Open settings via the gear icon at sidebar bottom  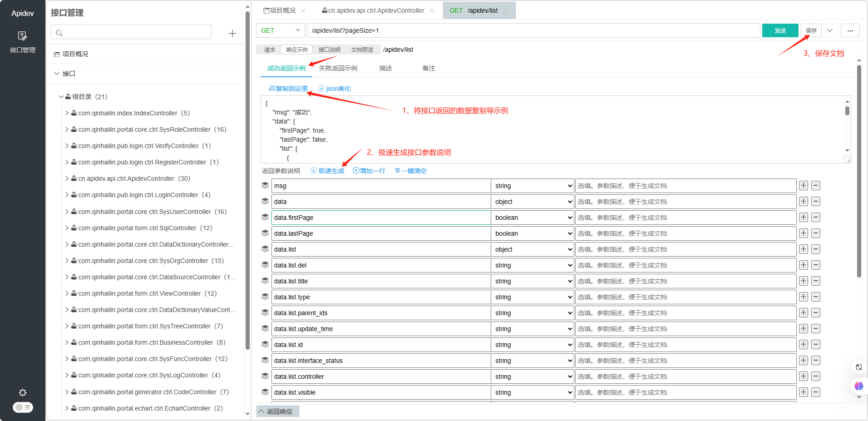pos(22,392)
